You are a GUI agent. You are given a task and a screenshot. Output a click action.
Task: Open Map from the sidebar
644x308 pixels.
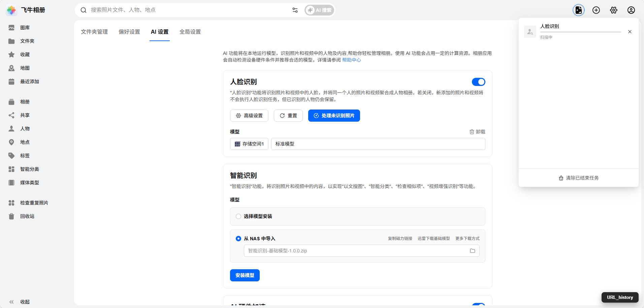coord(25,68)
